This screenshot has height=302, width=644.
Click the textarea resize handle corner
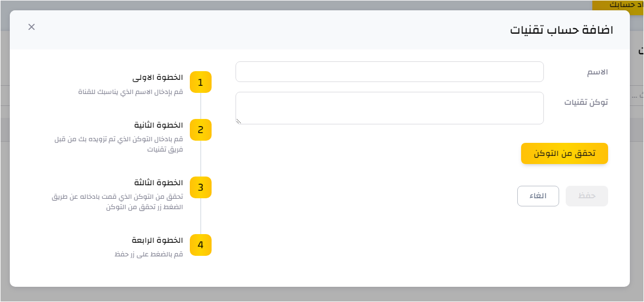238,121
